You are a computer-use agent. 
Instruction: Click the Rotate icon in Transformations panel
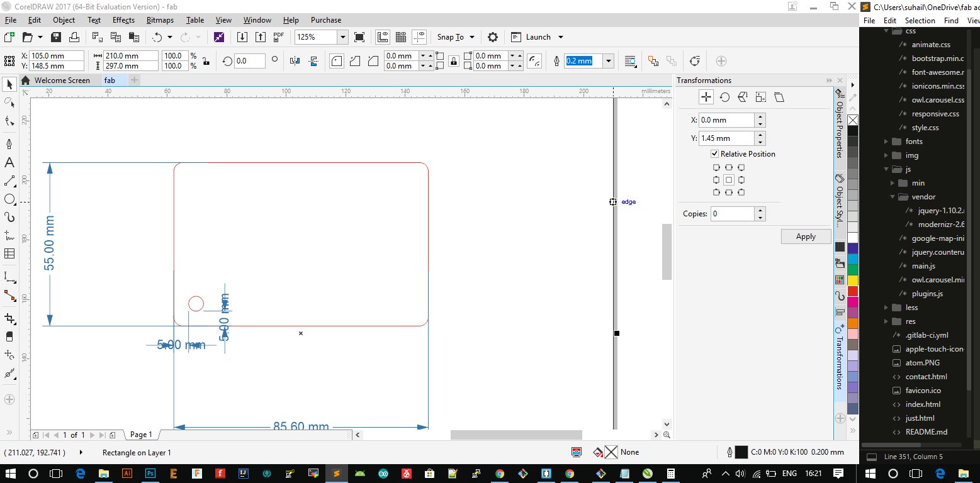coord(724,97)
